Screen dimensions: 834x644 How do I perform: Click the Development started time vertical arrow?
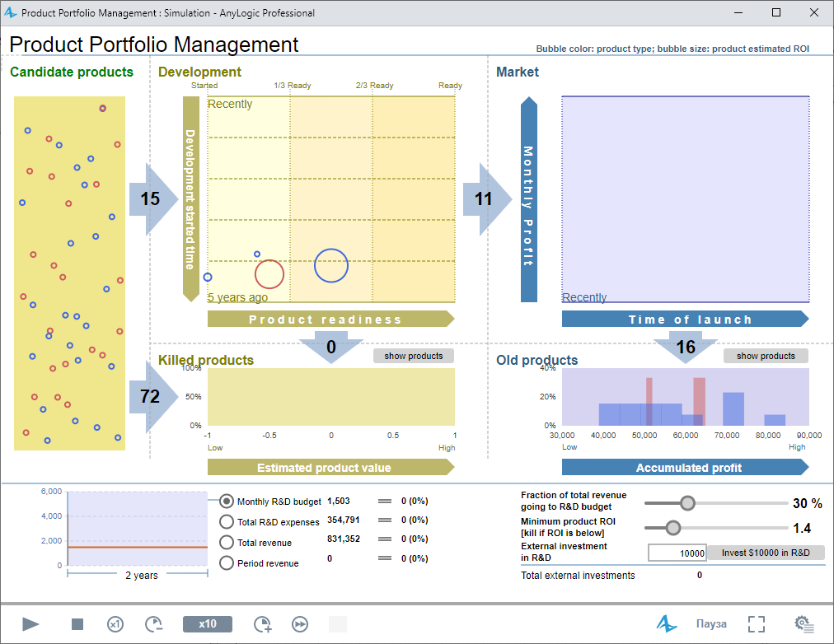tap(191, 199)
